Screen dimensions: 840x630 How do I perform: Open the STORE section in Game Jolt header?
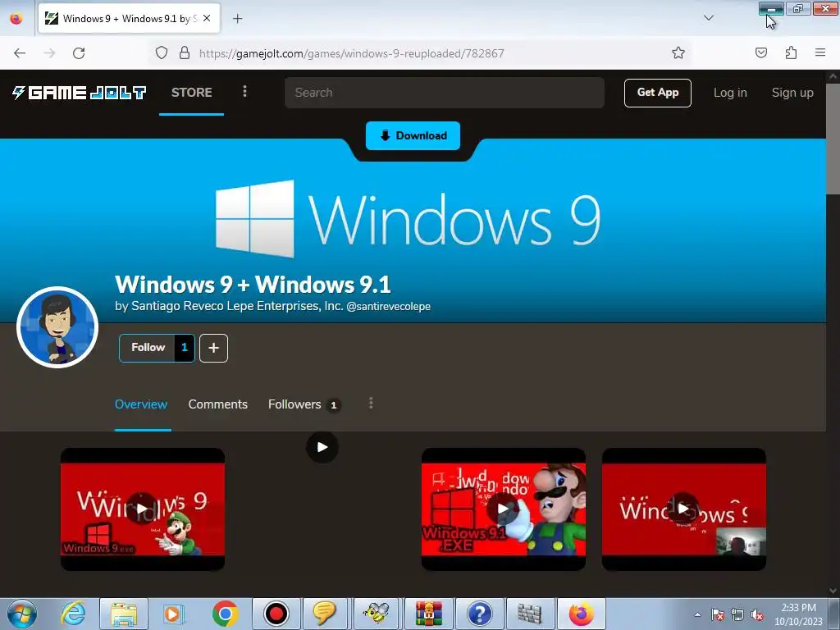coord(191,92)
